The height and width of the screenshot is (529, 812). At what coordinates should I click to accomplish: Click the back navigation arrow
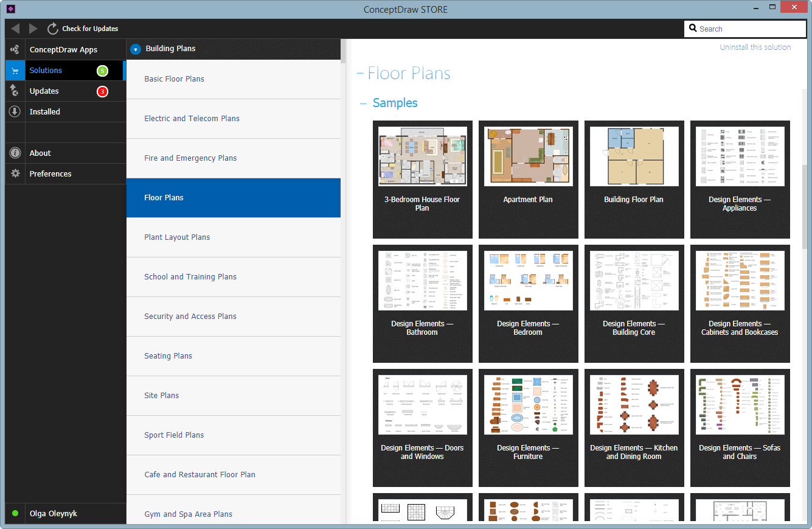[x=15, y=29]
